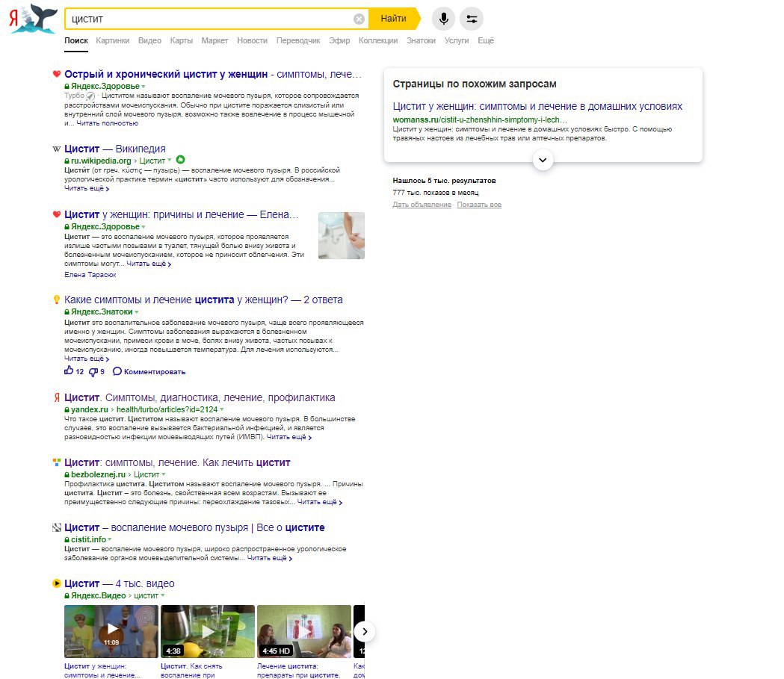
Task: Expand dropdown arrow next to Яндекс.Знатоки
Action: click(137, 311)
